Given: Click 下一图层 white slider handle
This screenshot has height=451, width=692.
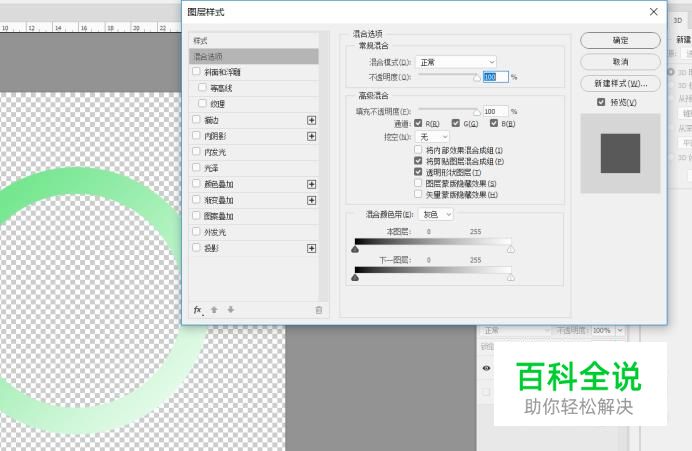Looking at the screenshot, I should [511, 278].
